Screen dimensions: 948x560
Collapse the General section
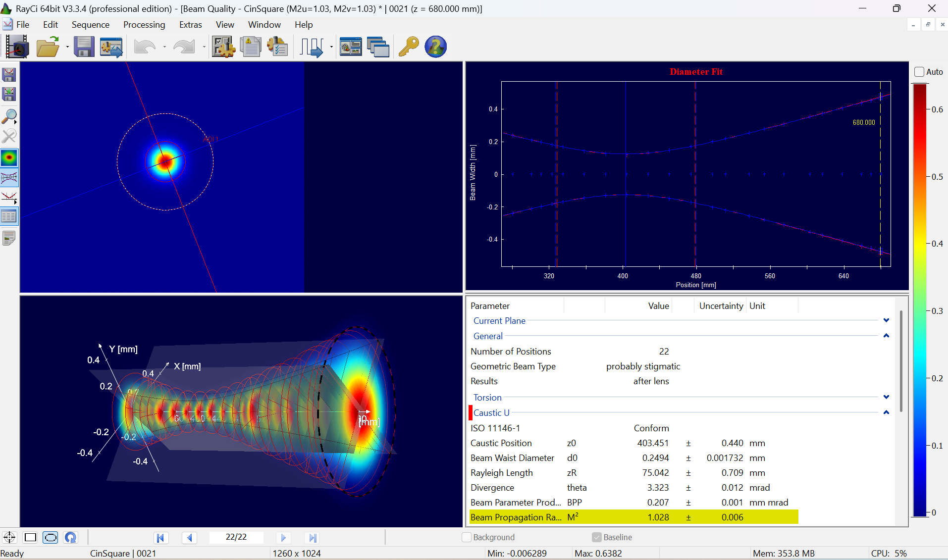(x=886, y=336)
